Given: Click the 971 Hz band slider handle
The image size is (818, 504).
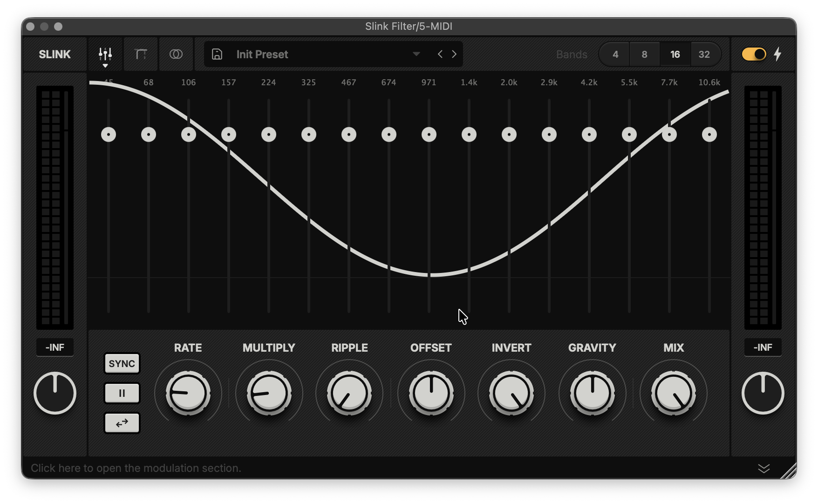Looking at the screenshot, I should (429, 135).
